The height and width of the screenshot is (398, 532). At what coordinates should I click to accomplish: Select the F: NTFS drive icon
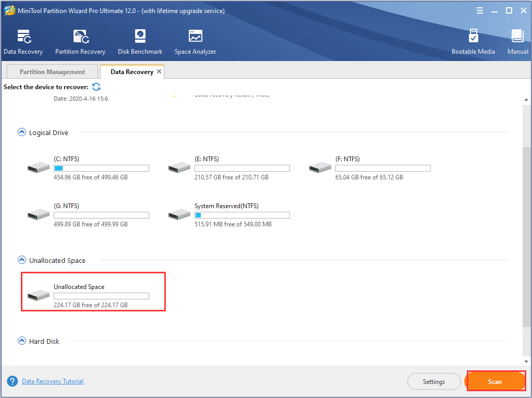tap(320, 167)
